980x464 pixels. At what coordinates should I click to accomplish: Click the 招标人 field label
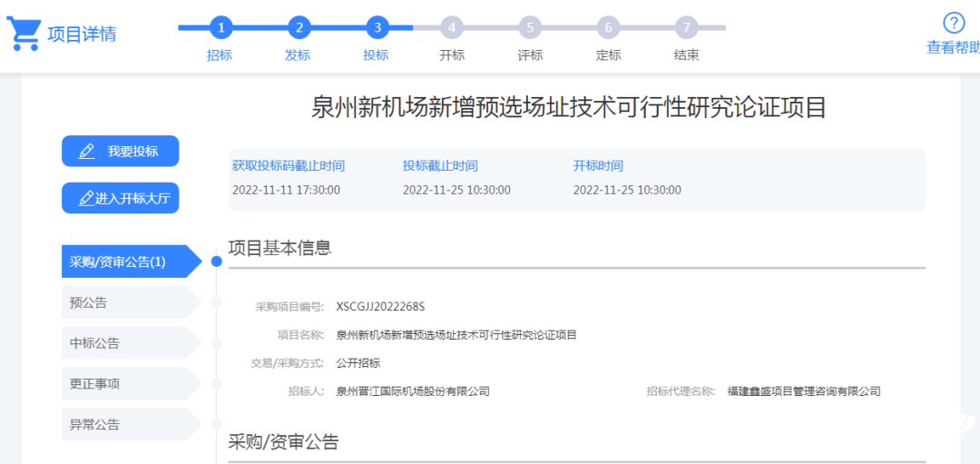[x=307, y=391]
